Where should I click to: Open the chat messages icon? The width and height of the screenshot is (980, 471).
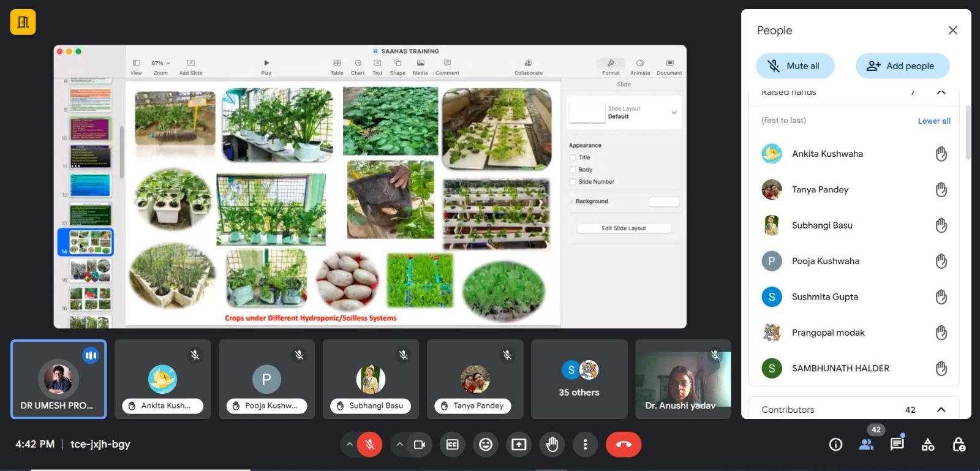coord(897,445)
